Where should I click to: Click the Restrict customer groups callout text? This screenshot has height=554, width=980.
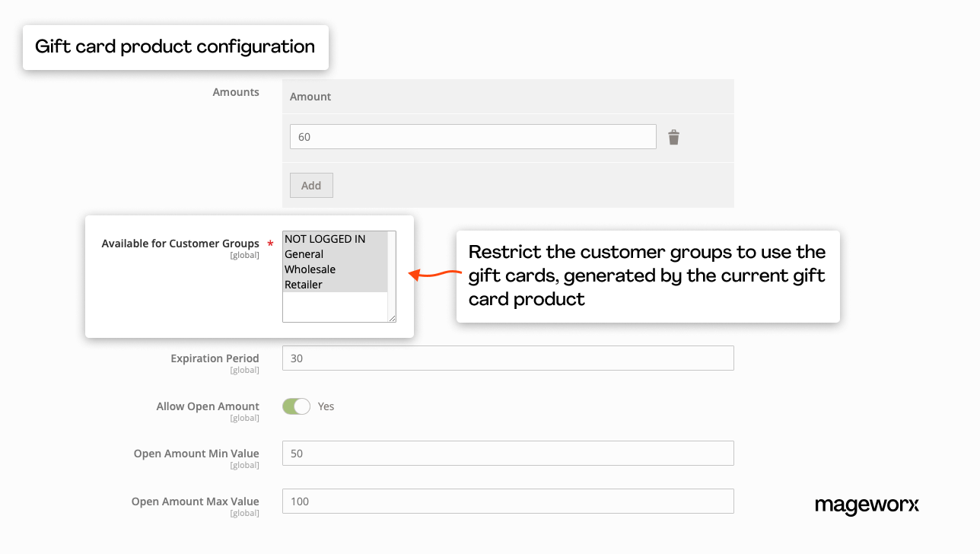(647, 275)
